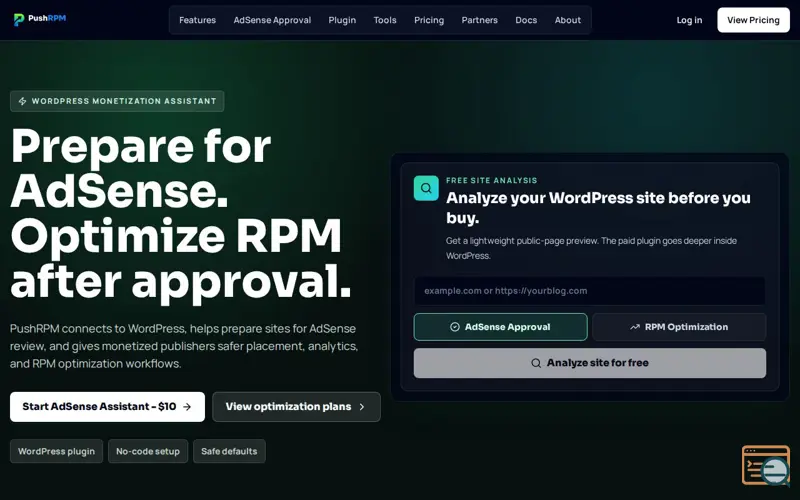Click View optimization plans button
Screen dimensions: 800x500
click(296, 407)
